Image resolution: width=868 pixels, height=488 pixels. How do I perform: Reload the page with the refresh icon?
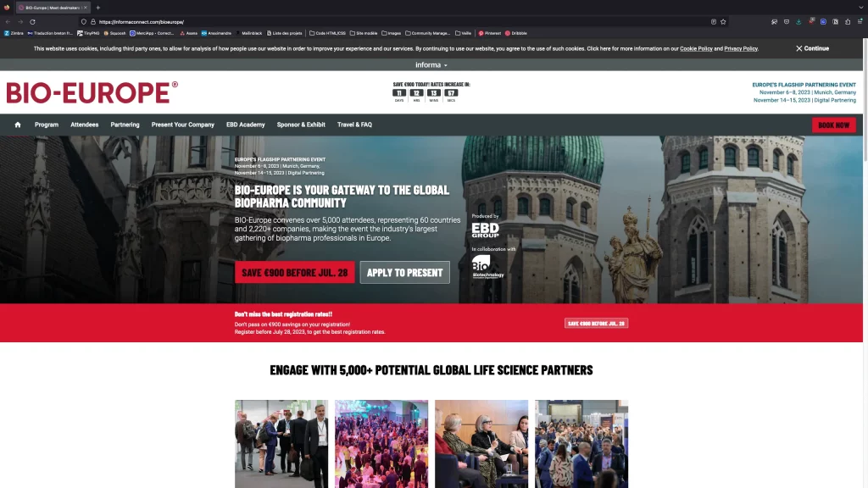[x=32, y=21]
